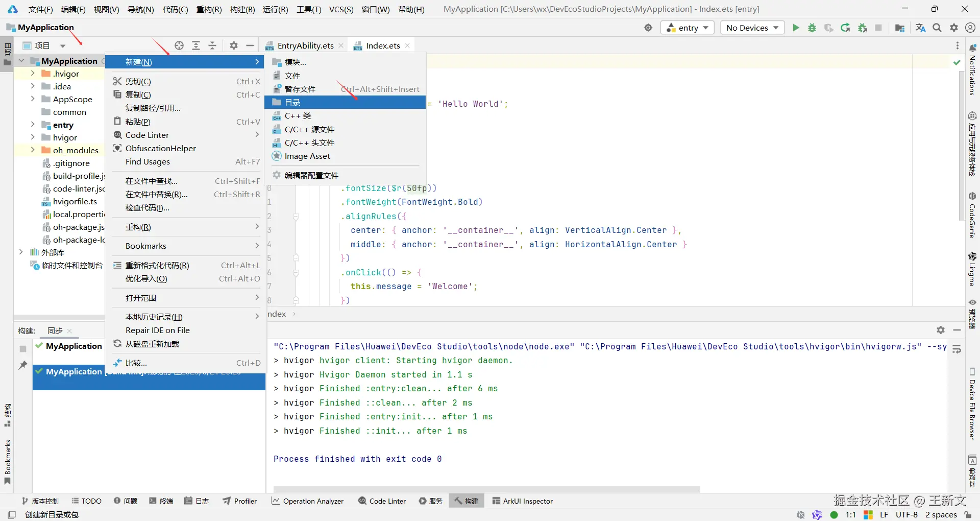Open Search Everywhere magnifier icon
This screenshot has width=980, height=521.
937,28
